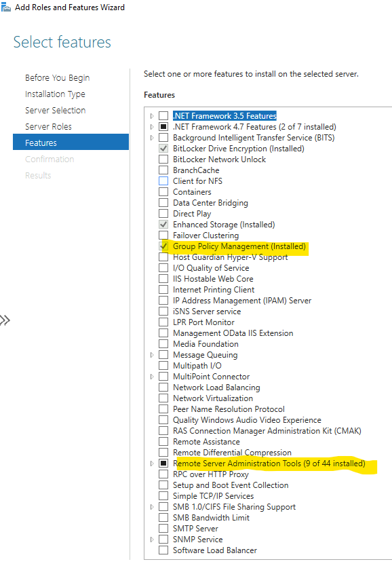Check the Data Center Bridging checkbox
This screenshot has height=566, width=392.
(163, 202)
